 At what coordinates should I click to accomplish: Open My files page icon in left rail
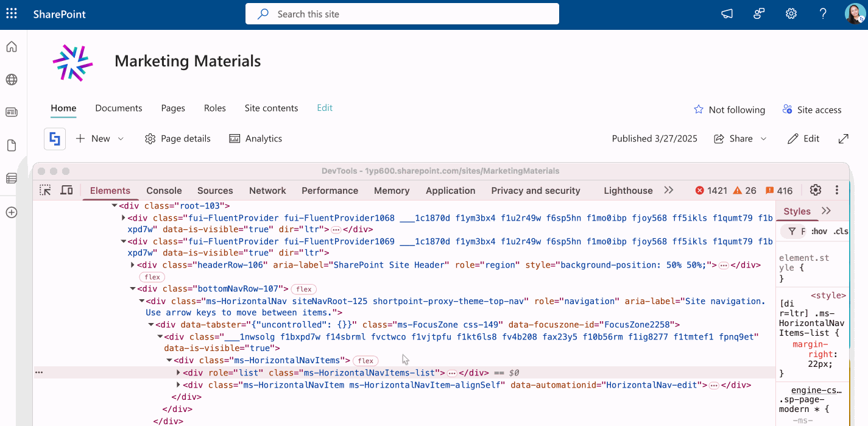pos(12,146)
